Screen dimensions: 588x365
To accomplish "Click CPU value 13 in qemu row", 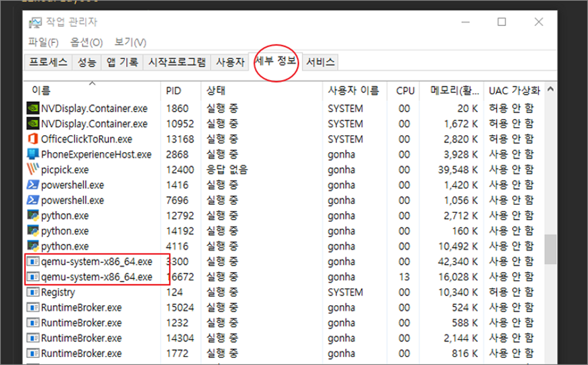I will (404, 277).
